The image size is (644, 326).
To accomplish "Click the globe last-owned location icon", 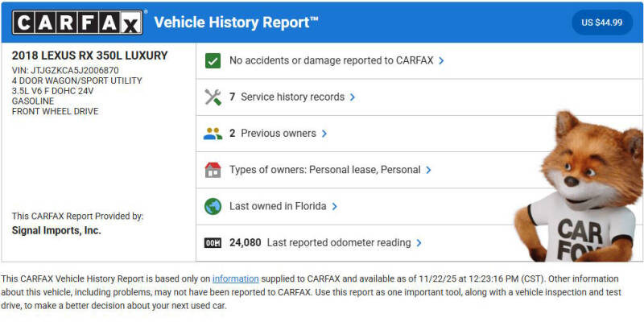I will pyautogui.click(x=213, y=206).
